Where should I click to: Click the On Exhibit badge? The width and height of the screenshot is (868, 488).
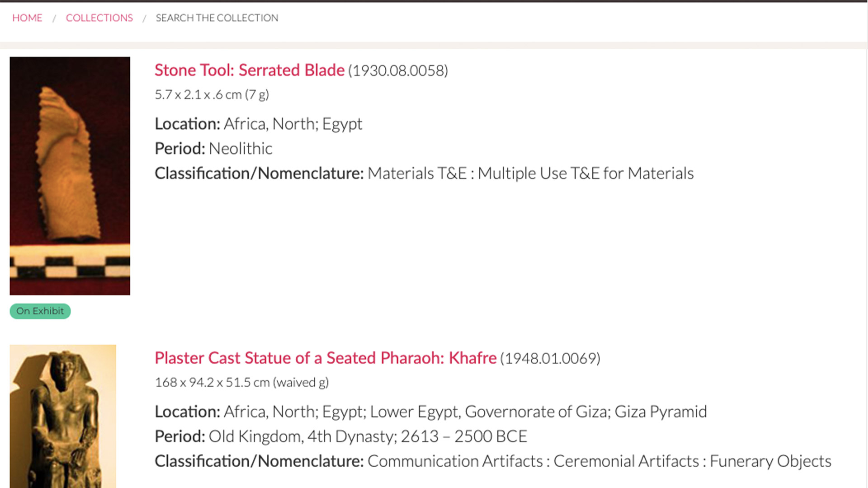coord(40,311)
